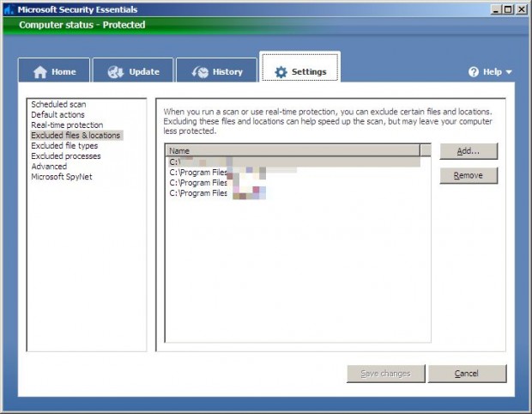Image resolution: width=532 pixels, height=414 pixels.
Task: Select Scheduled scan settings
Action: click(58, 104)
